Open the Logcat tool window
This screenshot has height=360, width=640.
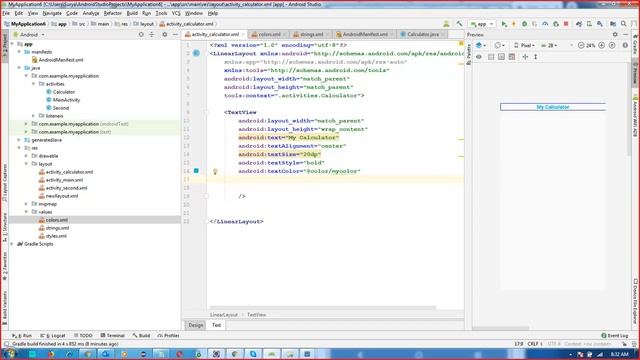pos(53,336)
